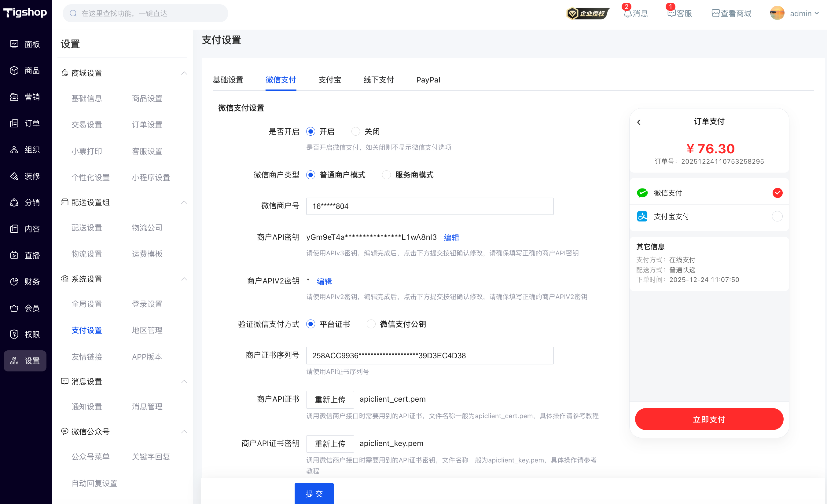Switch to the 线下支付 tab
Screen dimensions: 827x504
coord(379,80)
